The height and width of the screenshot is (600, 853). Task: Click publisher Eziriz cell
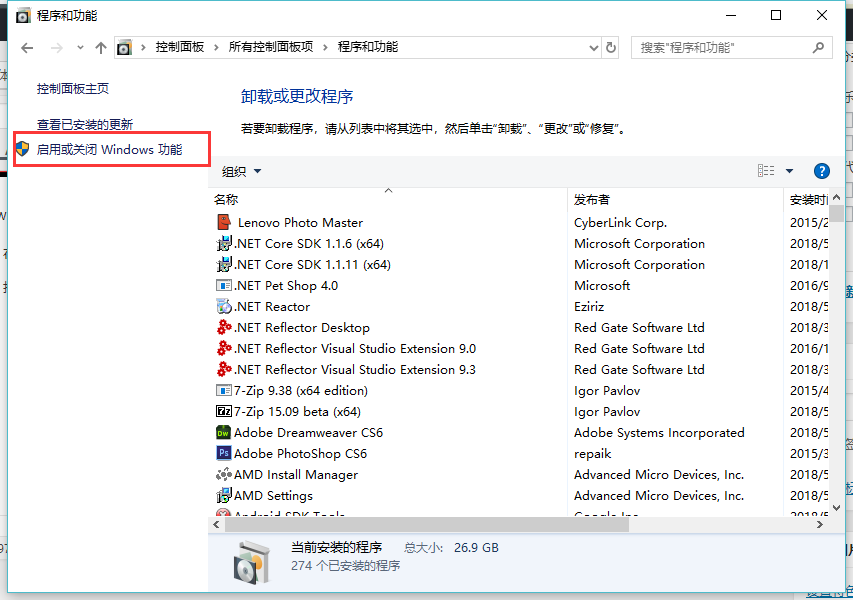pos(589,307)
